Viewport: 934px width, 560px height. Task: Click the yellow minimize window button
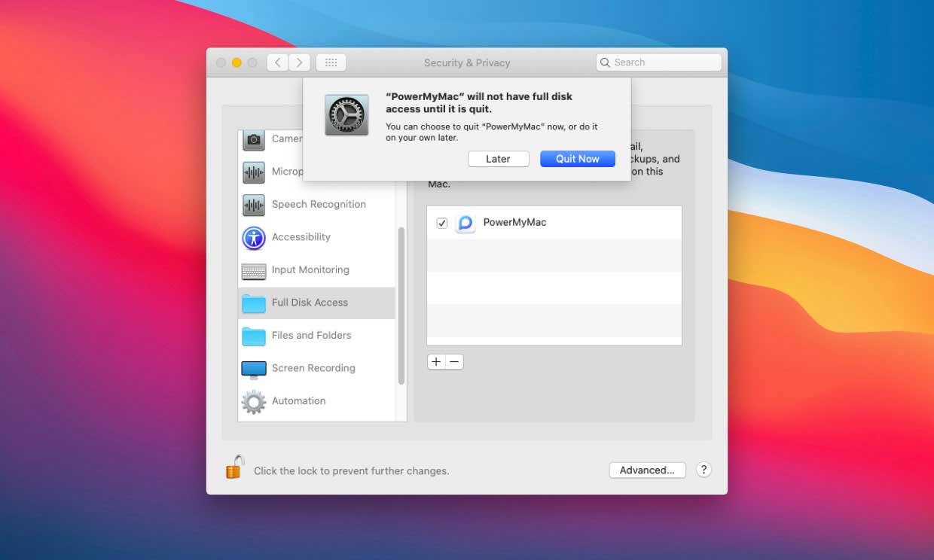pos(237,63)
